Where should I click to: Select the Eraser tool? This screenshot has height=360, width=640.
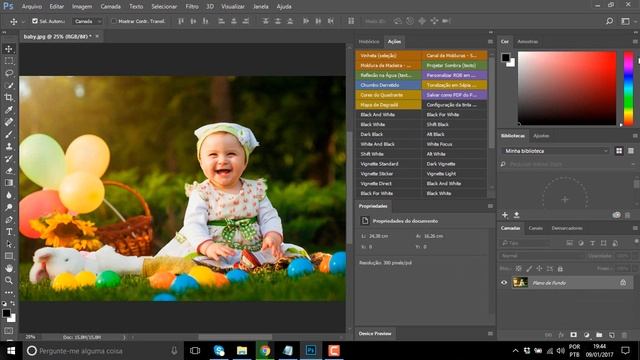(x=9, y=171)
